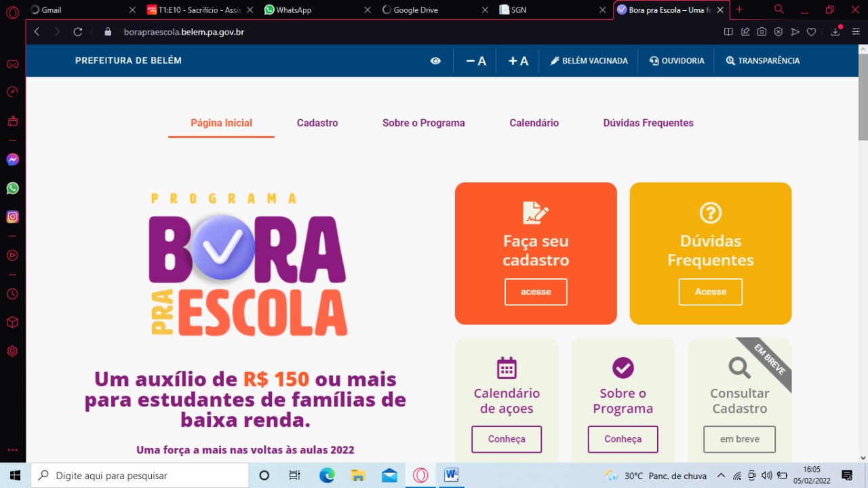Open Microsoft Word from the Windows taskbar

451,475
